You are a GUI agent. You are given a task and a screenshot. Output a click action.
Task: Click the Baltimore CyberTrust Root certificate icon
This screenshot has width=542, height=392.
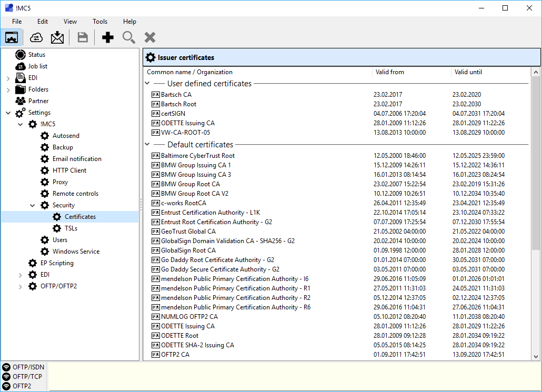point(156,156)
